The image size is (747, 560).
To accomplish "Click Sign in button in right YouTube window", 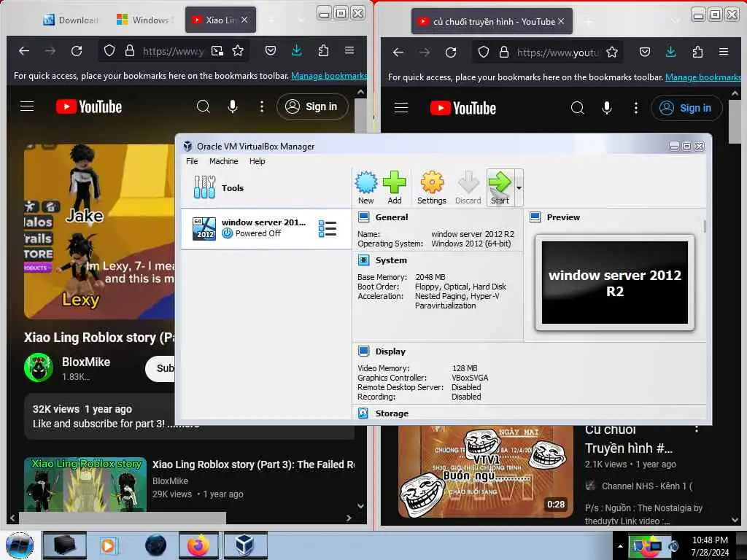I will tap(686, 108).
